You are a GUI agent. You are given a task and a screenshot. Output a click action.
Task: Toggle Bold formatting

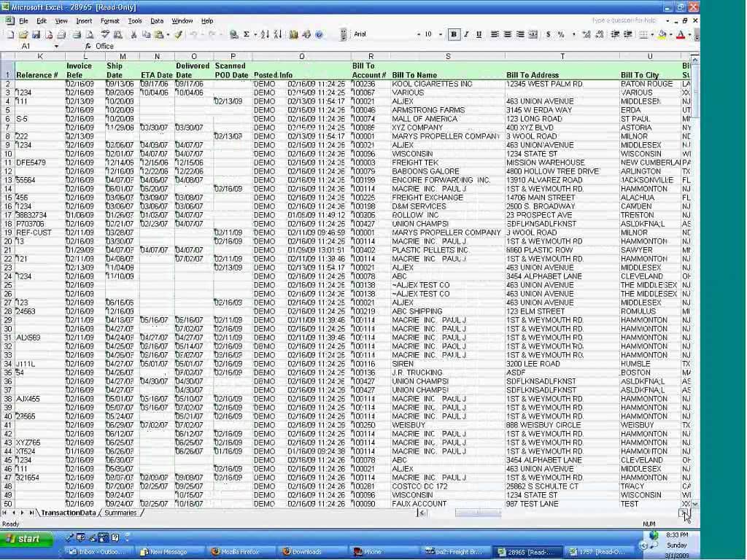pos(454,34)
